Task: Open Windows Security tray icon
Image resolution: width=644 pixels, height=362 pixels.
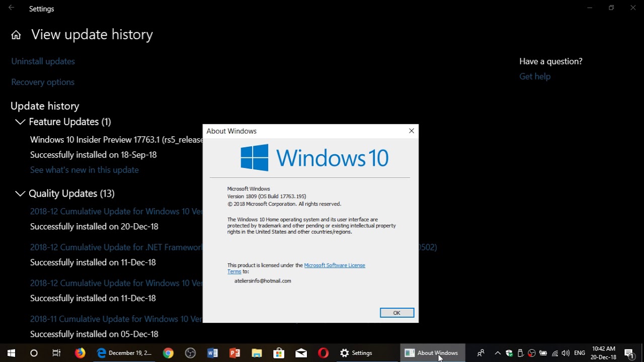Action: pyautogui.click(x=509, y=353)
